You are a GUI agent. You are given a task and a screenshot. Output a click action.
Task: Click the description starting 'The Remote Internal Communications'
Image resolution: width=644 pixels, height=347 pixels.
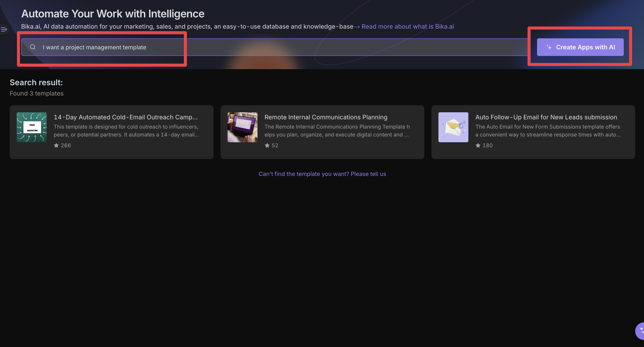[337, 131]
